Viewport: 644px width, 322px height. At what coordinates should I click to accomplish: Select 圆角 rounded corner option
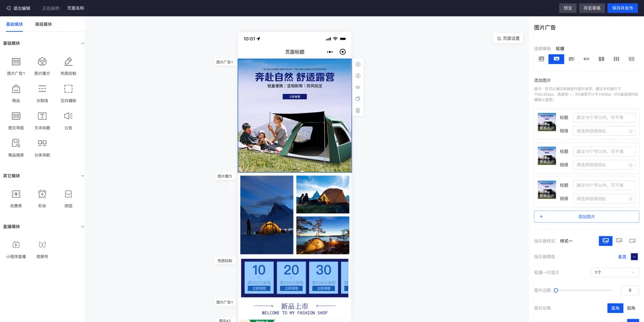tap(631, 308)
